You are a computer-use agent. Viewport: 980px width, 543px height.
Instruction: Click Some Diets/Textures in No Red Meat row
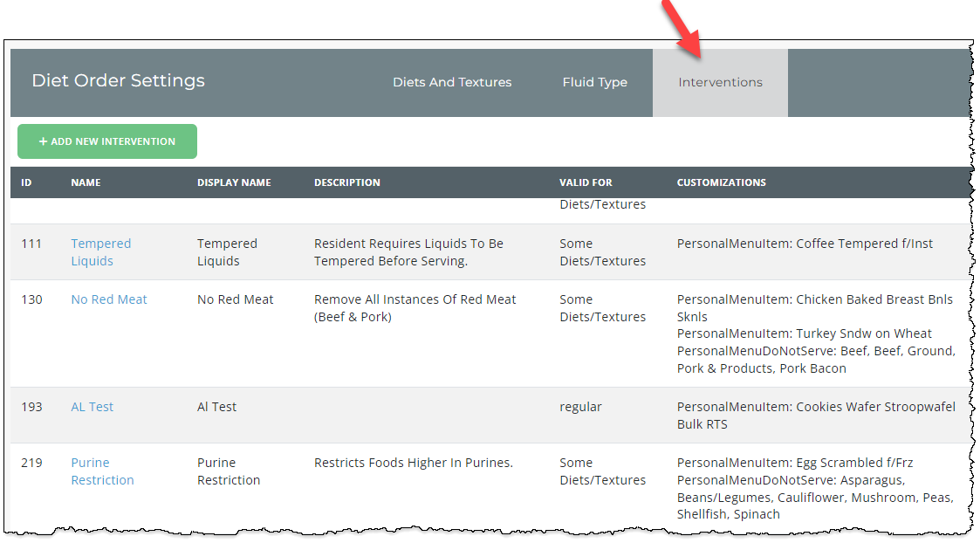click(602, 308)
